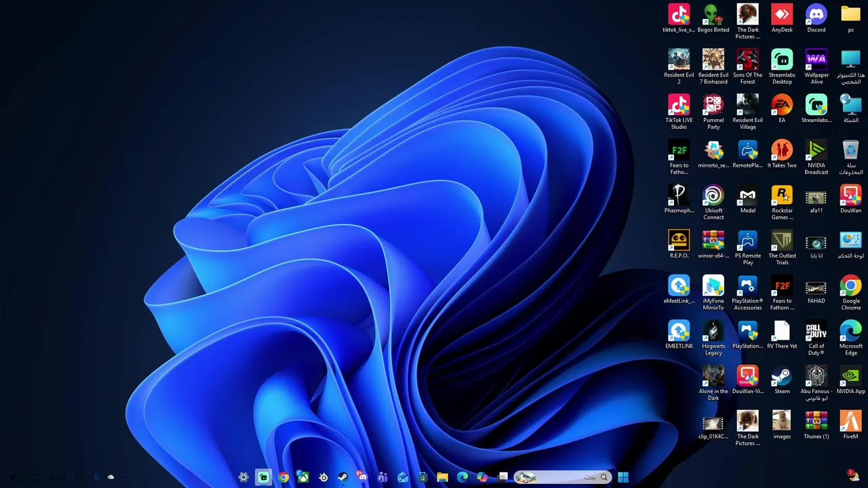868x488 pixels.
Task: Select the images picture file thumbnail
Action: 782,426
